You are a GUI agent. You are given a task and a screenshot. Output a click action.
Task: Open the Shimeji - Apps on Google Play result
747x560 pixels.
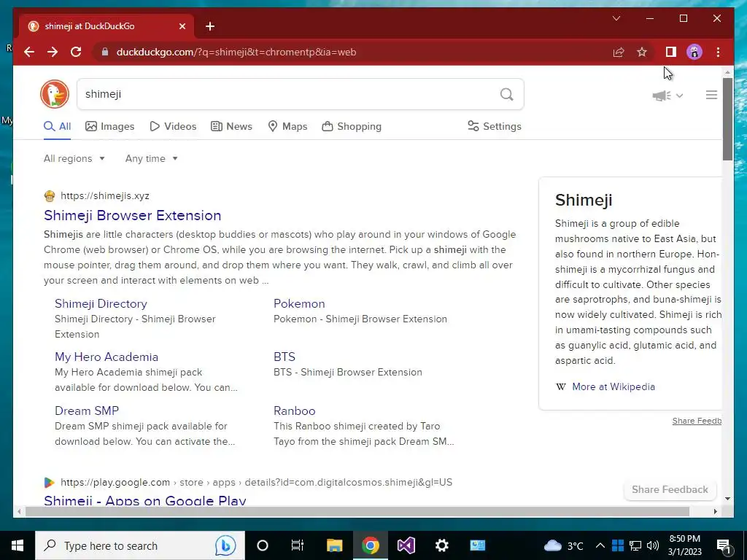[145, 500]
